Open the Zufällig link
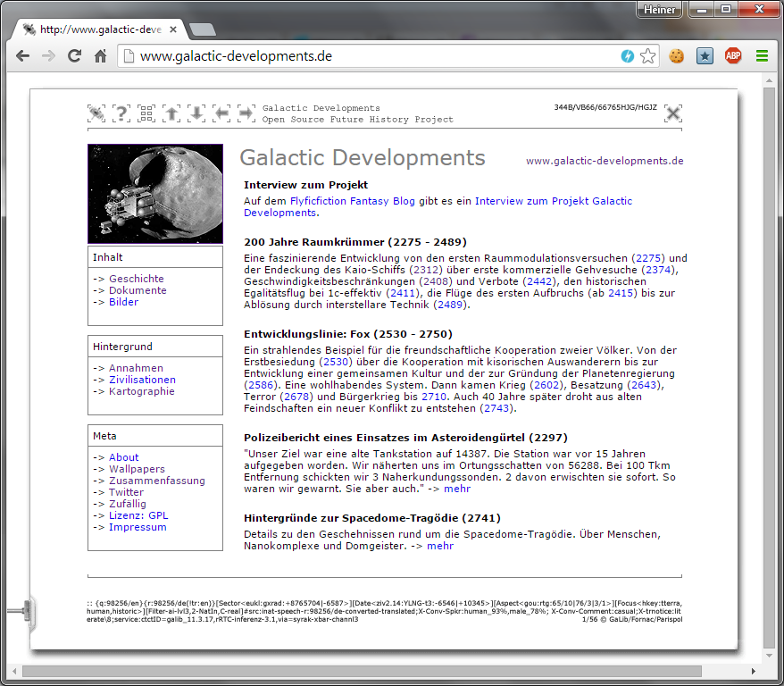 128,504
